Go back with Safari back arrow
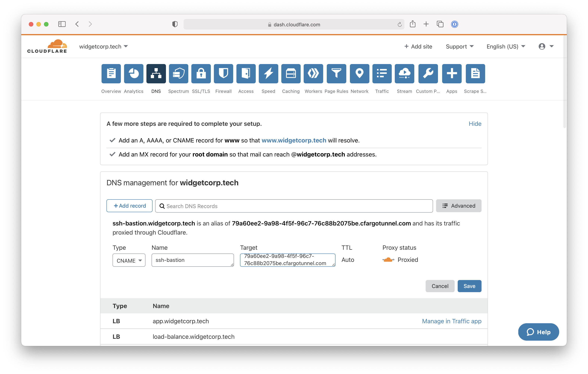The image size is (588, 374). (77, 24)
